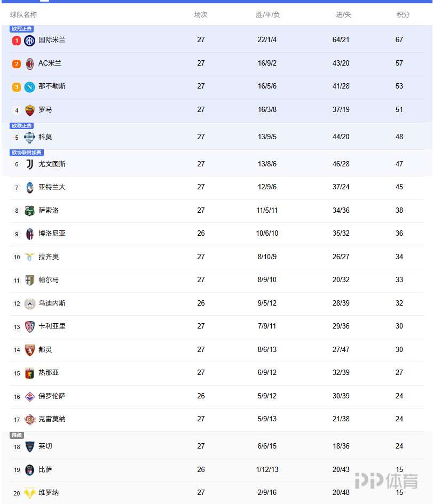
Task: Click the Inter Milan club crest
Action: tap(30, 40)
